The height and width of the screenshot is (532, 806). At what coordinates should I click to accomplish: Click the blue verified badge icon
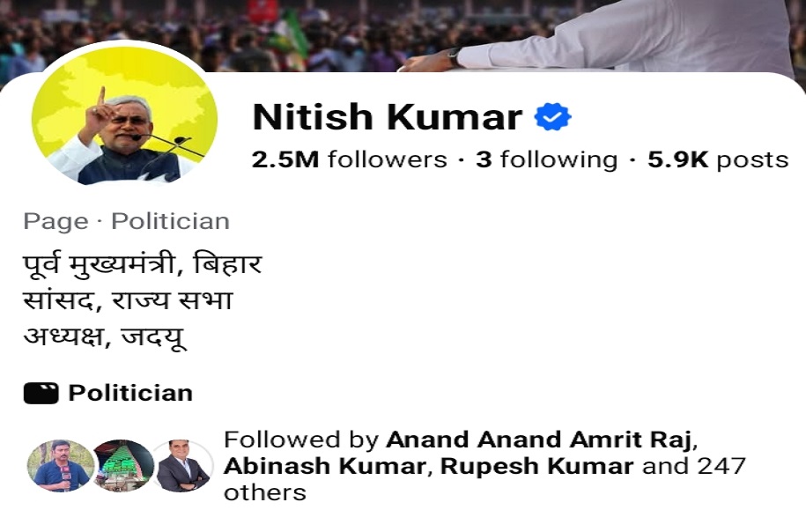tap(552, 117)
